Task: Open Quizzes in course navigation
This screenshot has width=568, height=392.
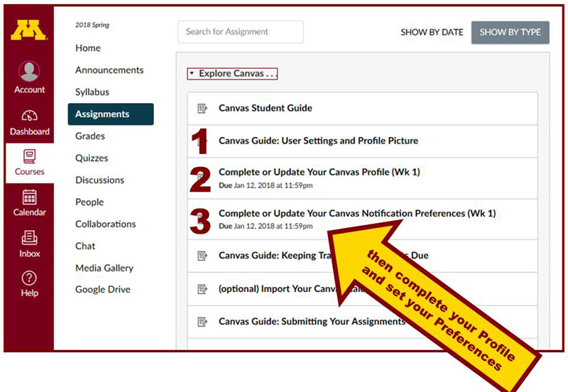Action: [92, 158]
